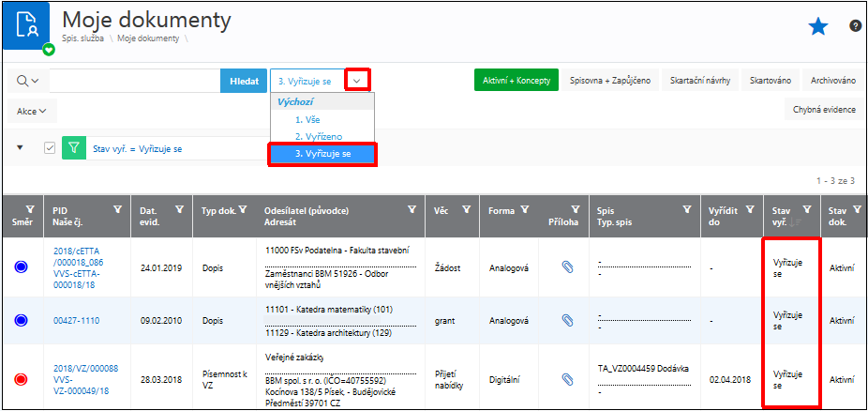Click the Hledat search button
Screen dimensions: 868x411
coord(244,82)
